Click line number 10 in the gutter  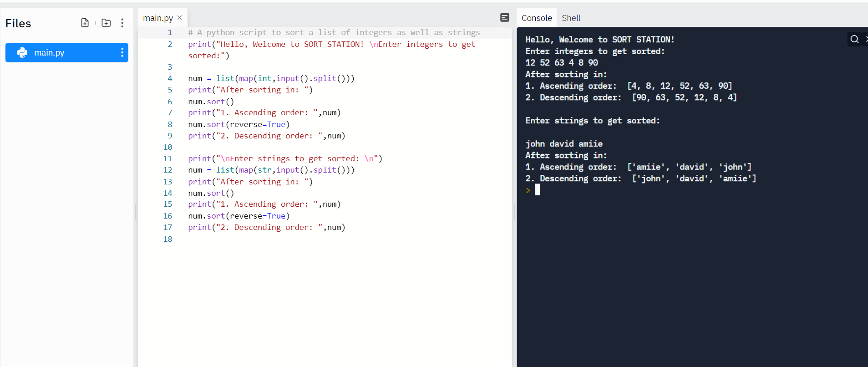click(168, 147)
